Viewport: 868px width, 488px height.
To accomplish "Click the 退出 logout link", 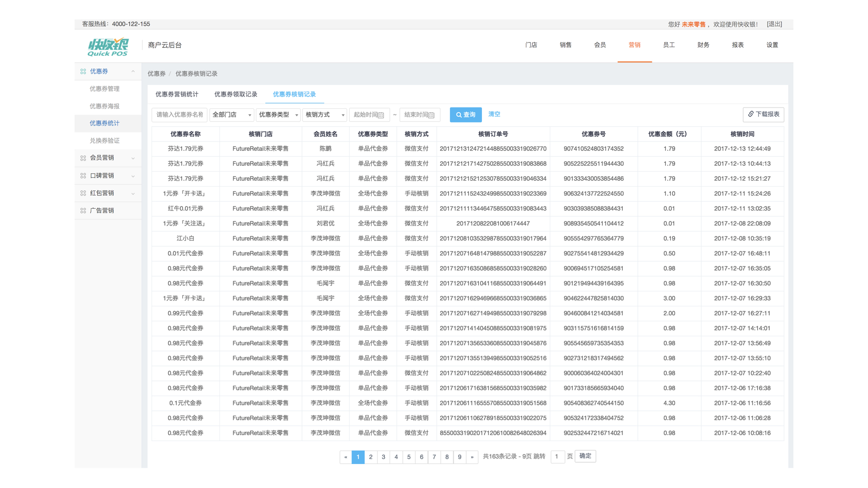I will click(x=774, y=24).
